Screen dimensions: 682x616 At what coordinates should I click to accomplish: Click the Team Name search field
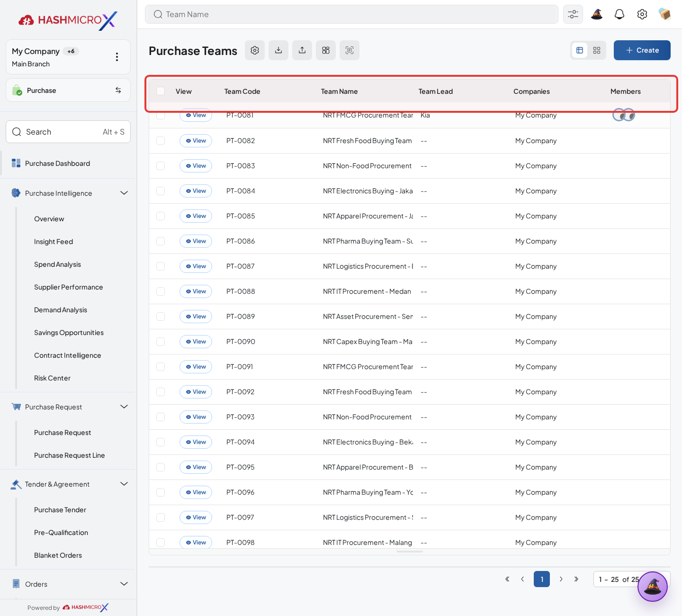[351, 14]
